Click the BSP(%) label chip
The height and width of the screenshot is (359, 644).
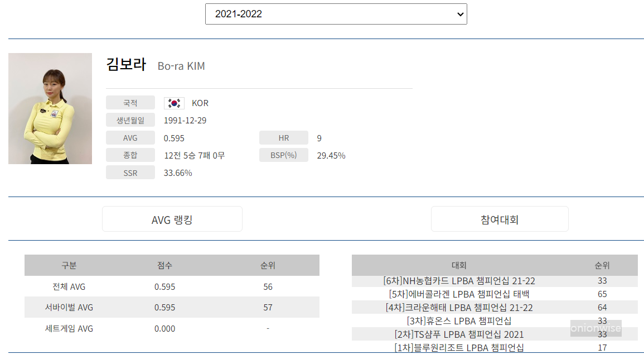pyautogui.click(x=283, y=155)
